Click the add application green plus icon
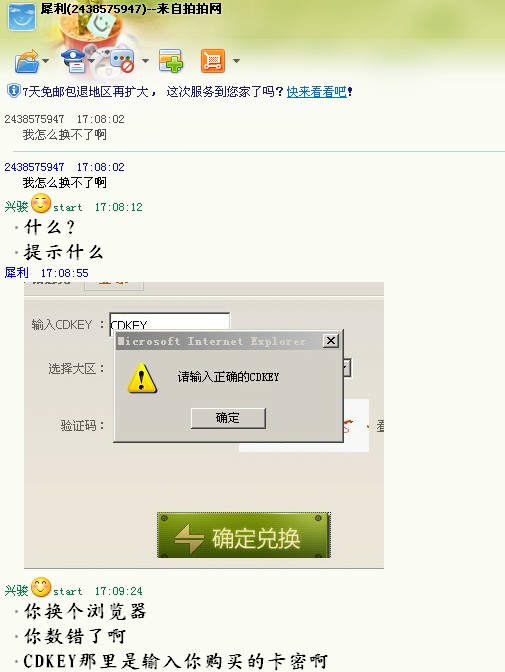The height and width of the screenshot is (672, 505). point(171,60)
